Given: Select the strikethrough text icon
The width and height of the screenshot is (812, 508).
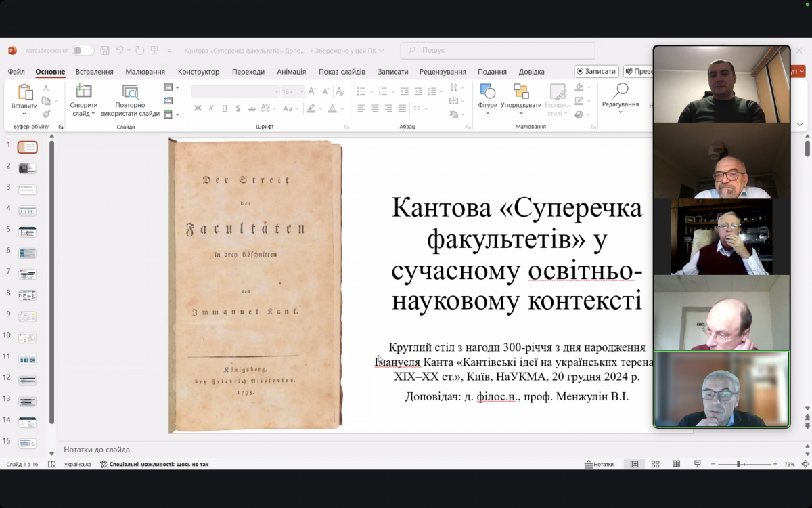Looking at the screenshot, I should pyautogui.click(x=252, y=108).
